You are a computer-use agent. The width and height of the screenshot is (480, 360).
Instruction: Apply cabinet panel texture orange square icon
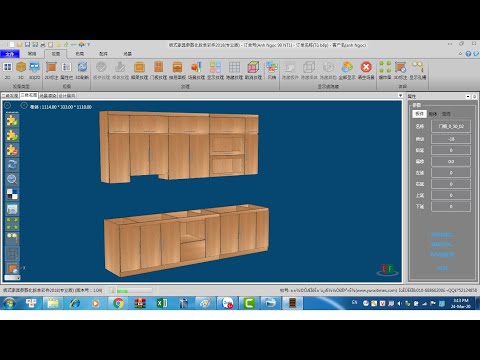(139, 70)
